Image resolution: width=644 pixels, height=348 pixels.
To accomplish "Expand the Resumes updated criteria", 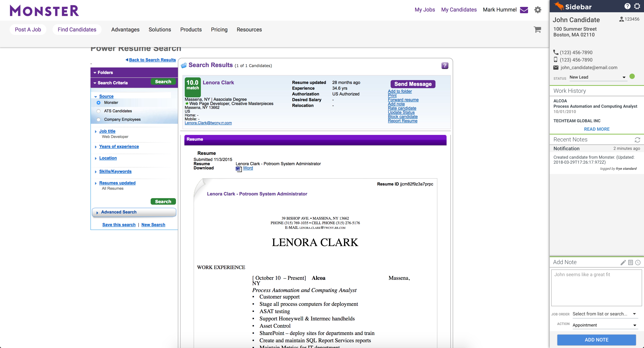I will tap(96, 183).
